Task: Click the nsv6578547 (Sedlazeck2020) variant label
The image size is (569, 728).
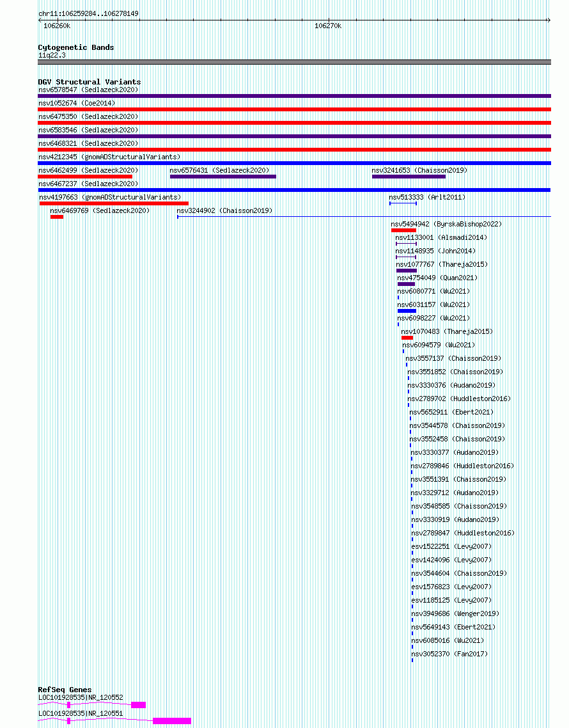Action: pos(88,90)
